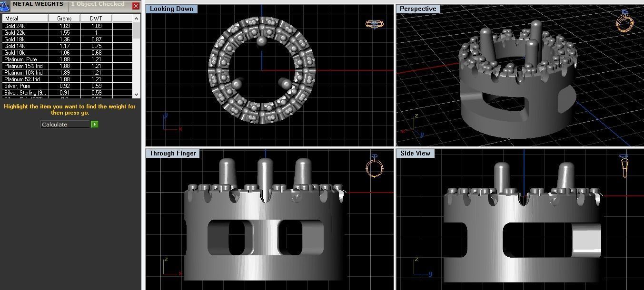Click the ring icon in Side View viewport
644x290 pixels.
pos(625,166)
